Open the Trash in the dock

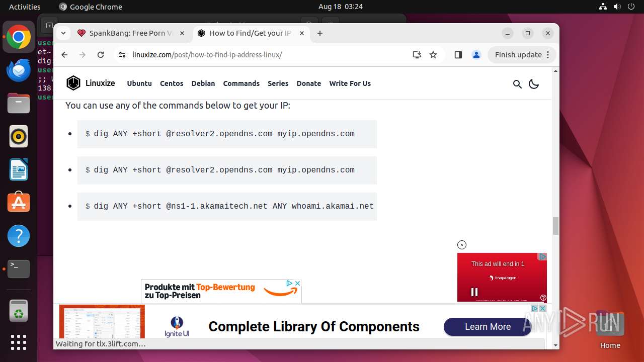tap(19, 311)
